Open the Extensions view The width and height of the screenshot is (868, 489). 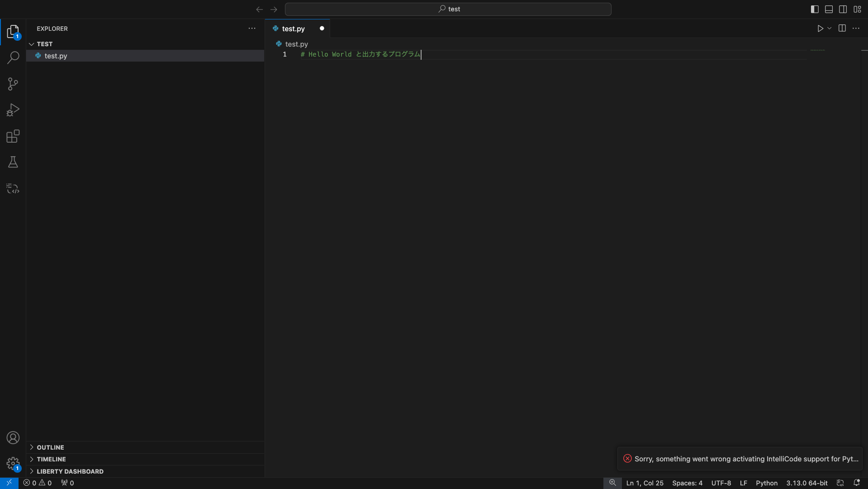13,136
